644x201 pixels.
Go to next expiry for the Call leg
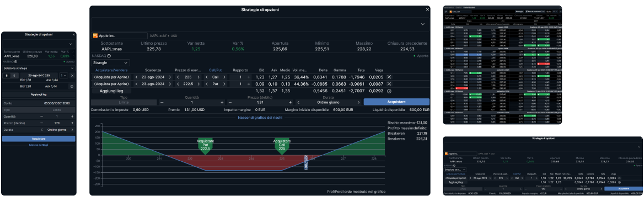pos(169,77)
